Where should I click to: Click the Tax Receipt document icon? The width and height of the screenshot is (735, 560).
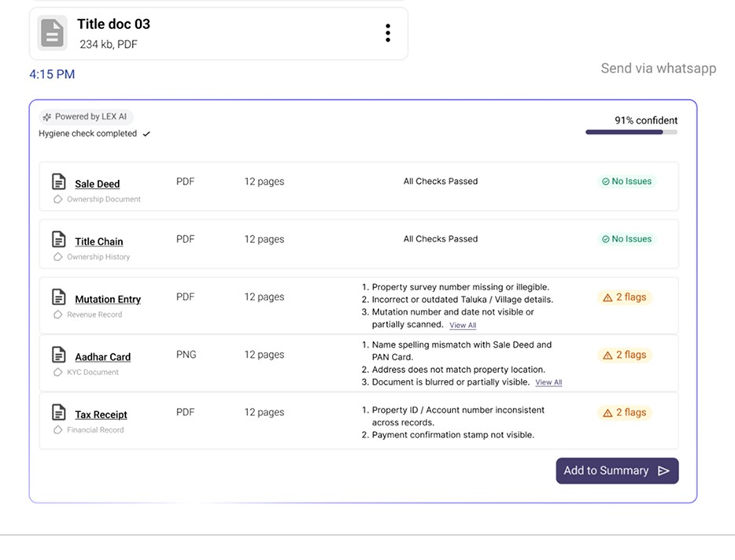pos(58,412)
